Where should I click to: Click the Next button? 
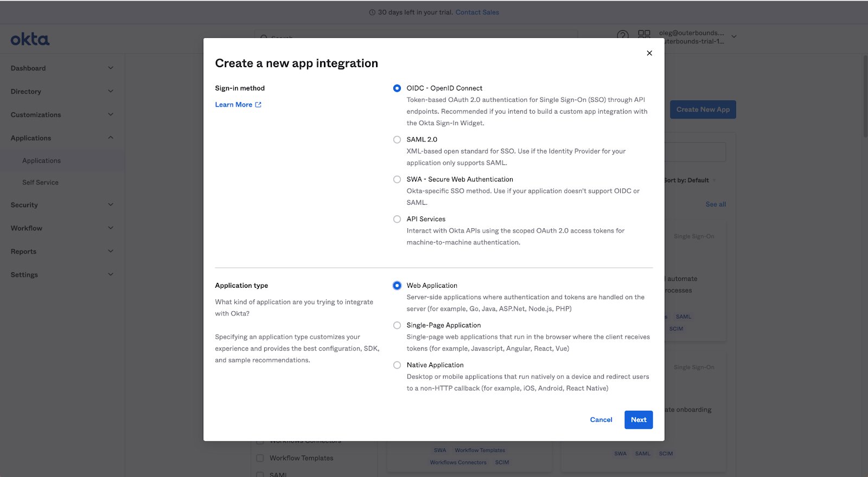tap(639, 420)
